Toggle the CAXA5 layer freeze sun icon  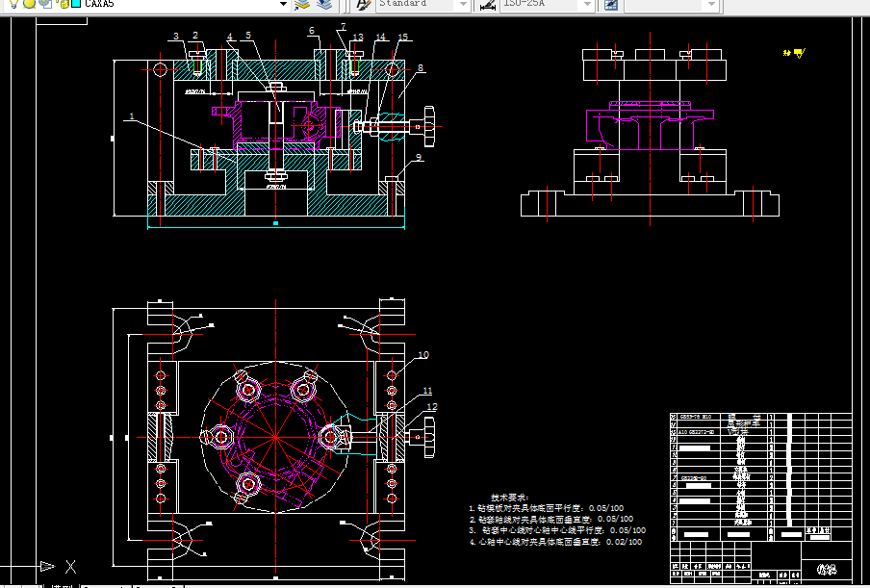(x=30, y=3)
